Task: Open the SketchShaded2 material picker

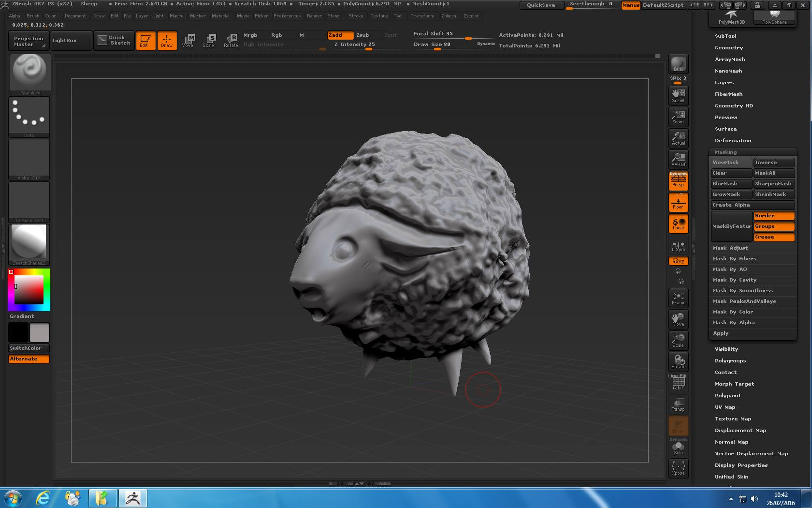Action: pyautogui.click(x=29, y=245)
